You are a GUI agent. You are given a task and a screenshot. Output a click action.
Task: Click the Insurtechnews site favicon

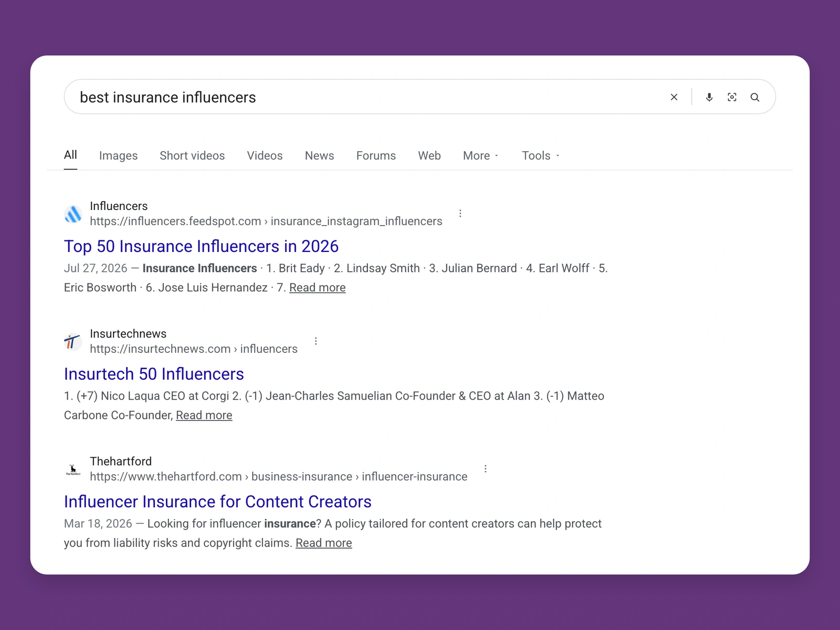point(73,342)
